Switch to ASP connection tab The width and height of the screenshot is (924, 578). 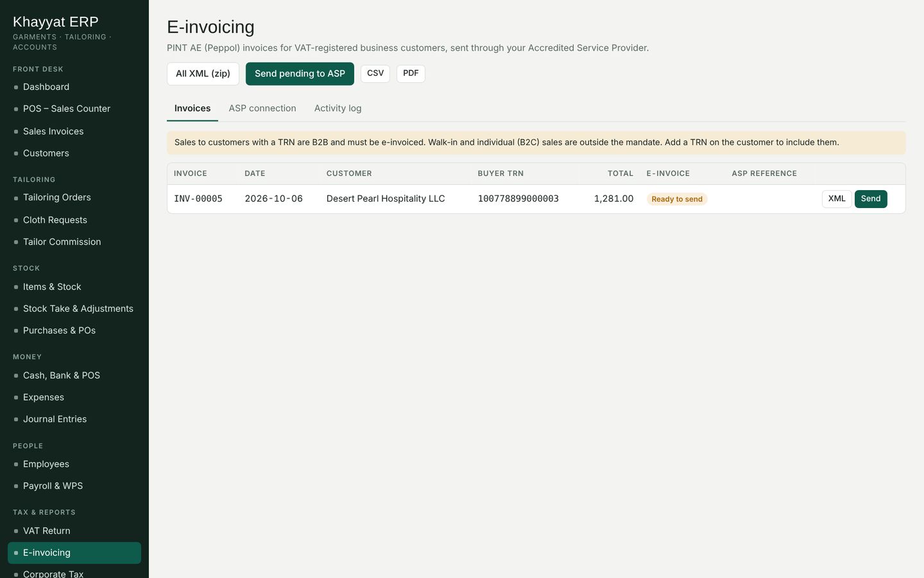click(262, 109)
